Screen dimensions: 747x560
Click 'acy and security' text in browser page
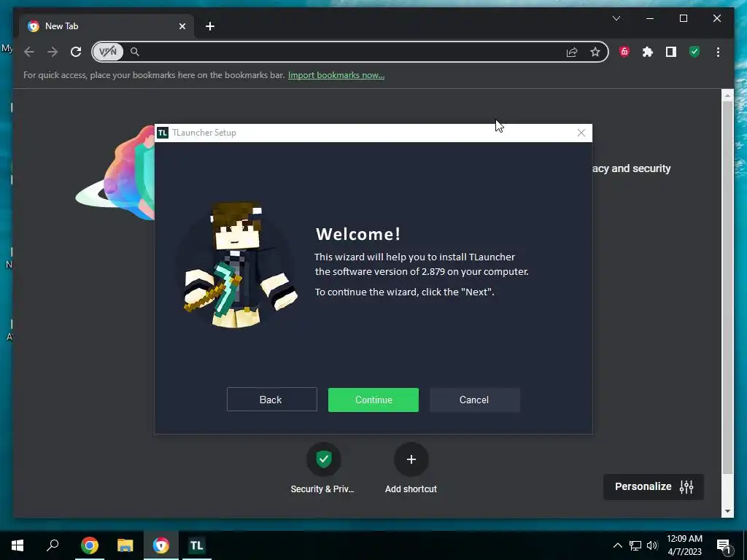tap(632, 168)
